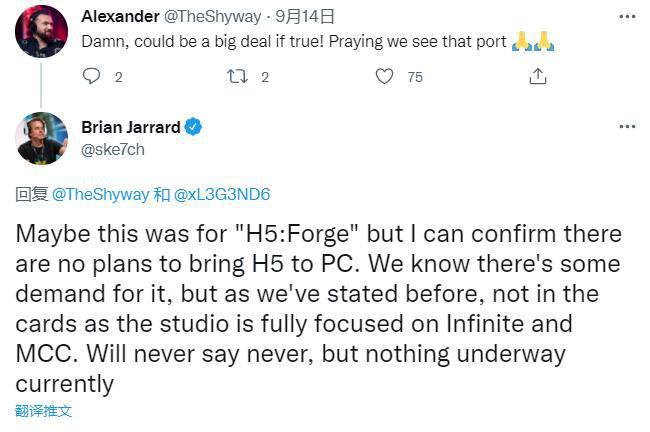Open the @ske7ch handle
This screenshot has width=650, height=432.
(x=113, y=150)
